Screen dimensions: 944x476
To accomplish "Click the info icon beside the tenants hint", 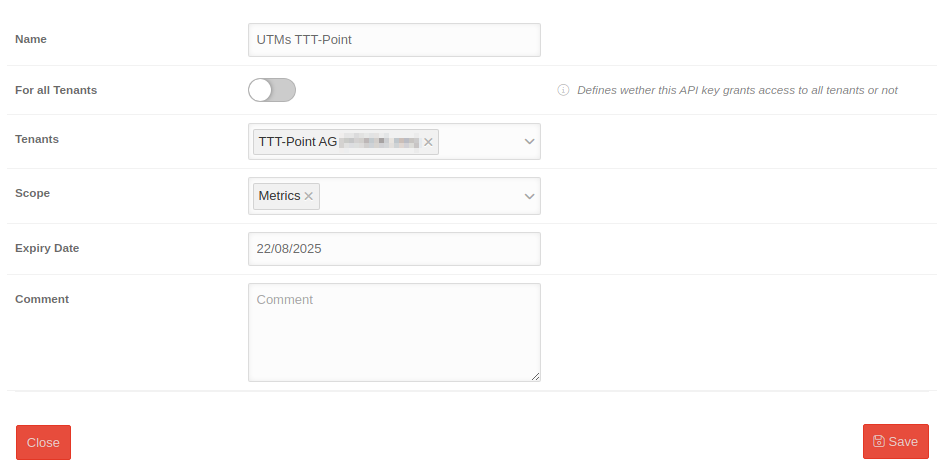I will pyautogui.click(x=563, y=90).
